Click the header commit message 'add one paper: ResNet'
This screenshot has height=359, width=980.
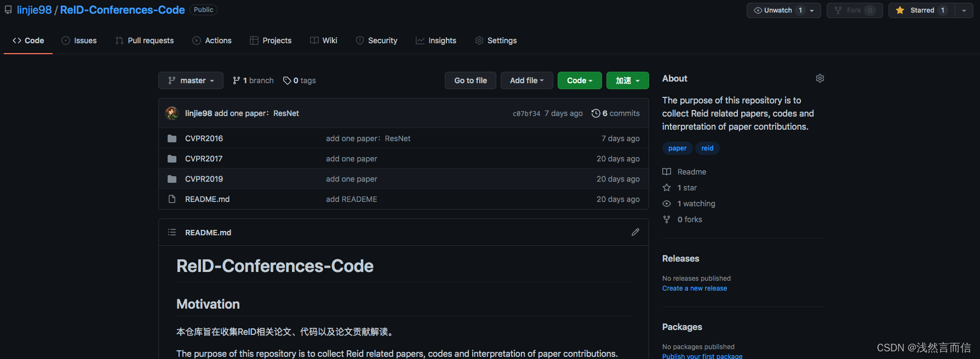pyautogui.click(x=256, y=113)
